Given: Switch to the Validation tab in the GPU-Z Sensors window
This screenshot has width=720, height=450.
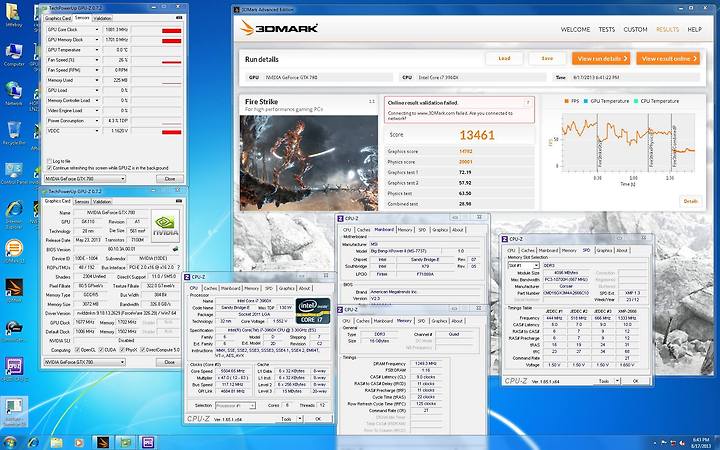Looking at the screenshot, I should pos(102,18).
